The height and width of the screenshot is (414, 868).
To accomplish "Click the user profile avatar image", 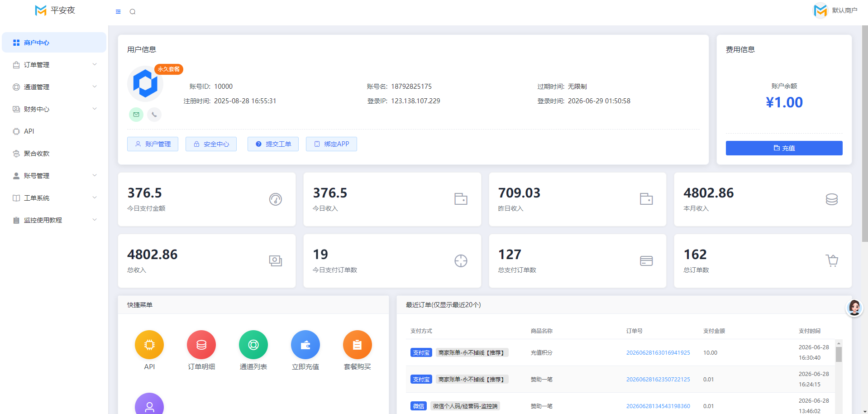I will (x=145, y=84).
